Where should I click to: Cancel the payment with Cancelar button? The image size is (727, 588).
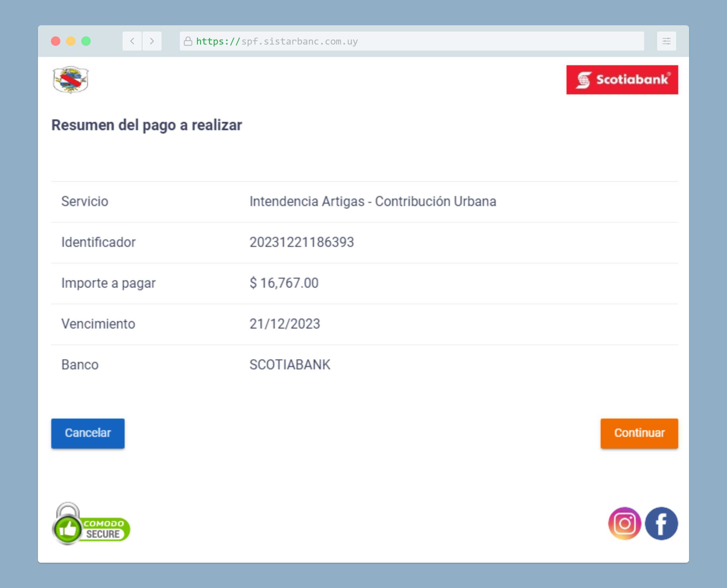[x=88, y=433]
